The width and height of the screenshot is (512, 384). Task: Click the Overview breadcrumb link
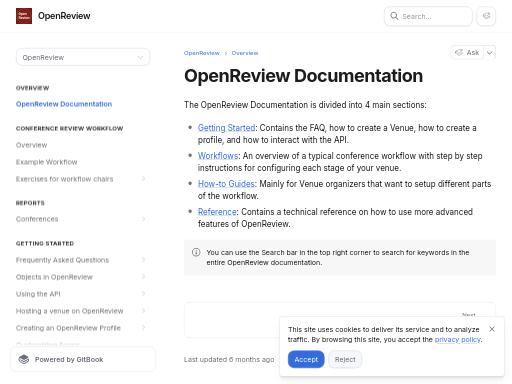[245, 53]
